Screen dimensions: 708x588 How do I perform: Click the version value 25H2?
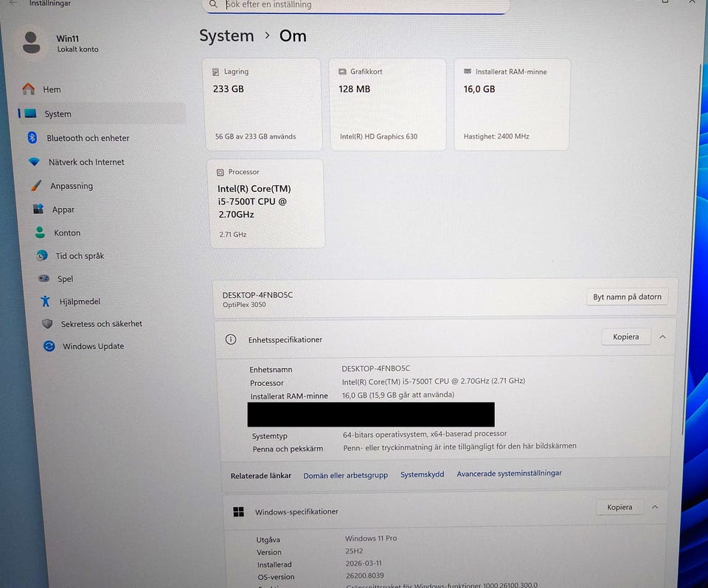354,551
